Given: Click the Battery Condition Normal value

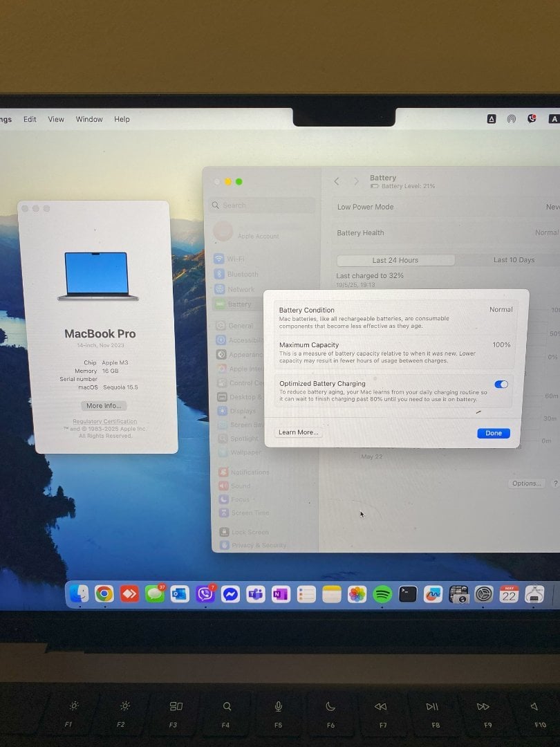Looking at the screenshot, I should click(x=501, y=309).
